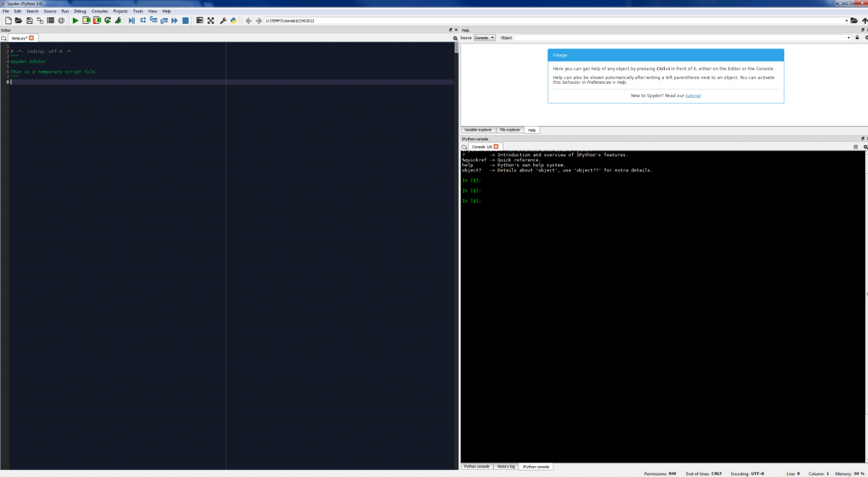Image resolution: width=868 pixels, height=477 pixels.
Task: Stop debugging with the blue square
Action: click(x=185, y=20)
